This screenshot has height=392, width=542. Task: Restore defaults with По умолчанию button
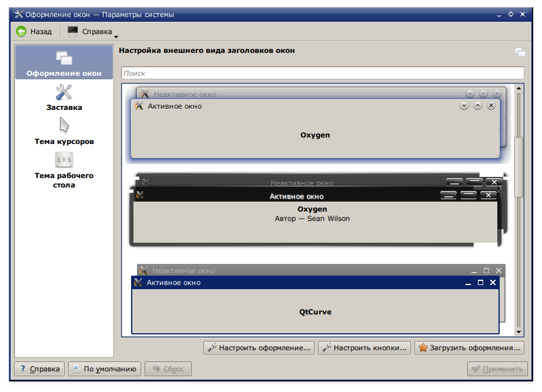coord(105,369)
